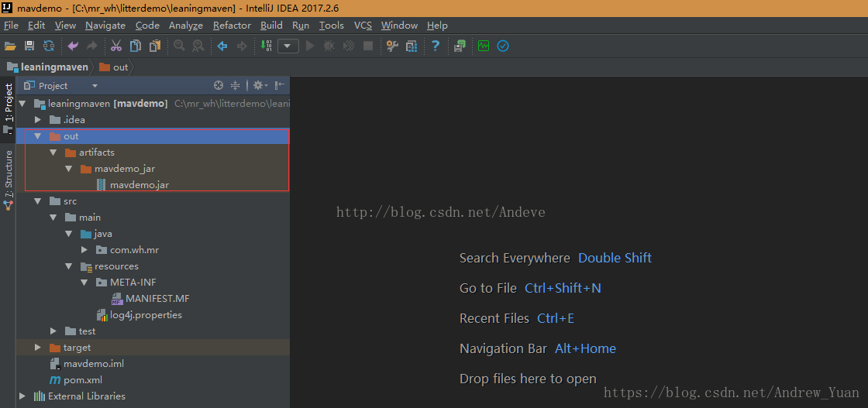Click leaningmaven in navigation breadcrumb

(47, 67)
